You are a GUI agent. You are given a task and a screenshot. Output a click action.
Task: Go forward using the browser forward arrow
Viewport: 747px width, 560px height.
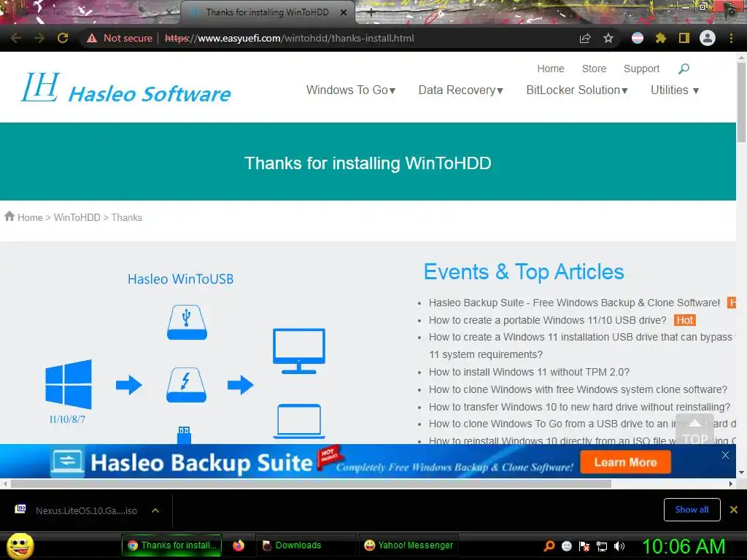pyautogui.click(x=39, y=38)
